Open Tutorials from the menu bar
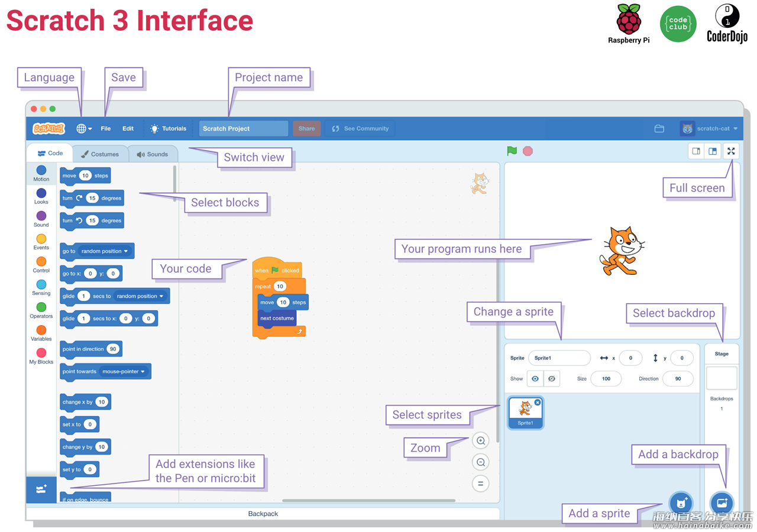The image size is (757, 532). click(168, 128)
